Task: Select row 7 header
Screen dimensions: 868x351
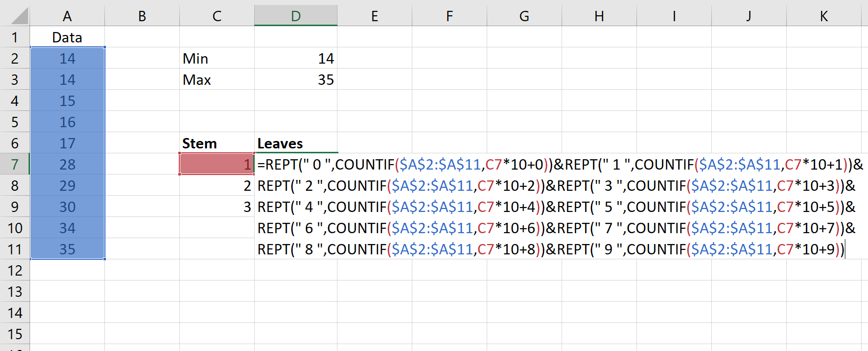Action: tap(15, 164)
